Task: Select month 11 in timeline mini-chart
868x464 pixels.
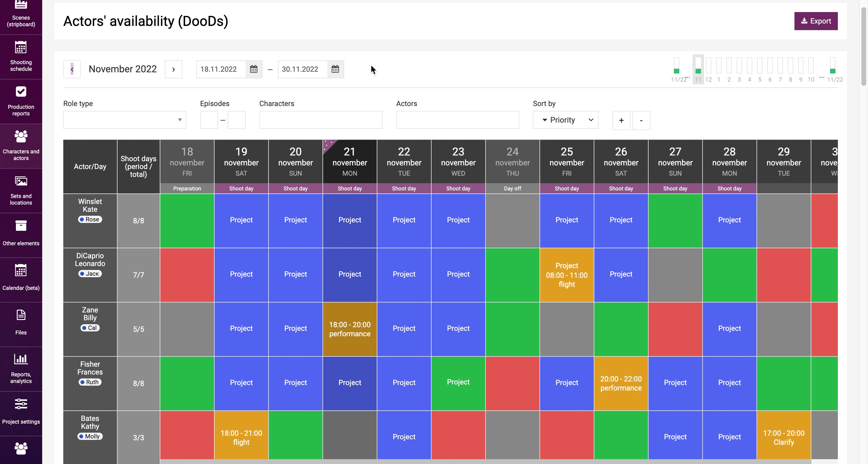Action: click(698, 69)
